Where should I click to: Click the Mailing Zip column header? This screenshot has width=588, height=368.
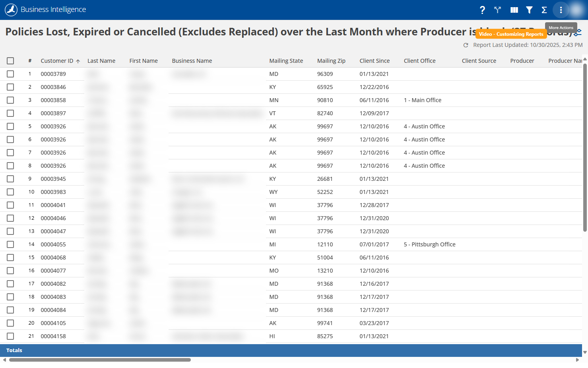(331, 61)
